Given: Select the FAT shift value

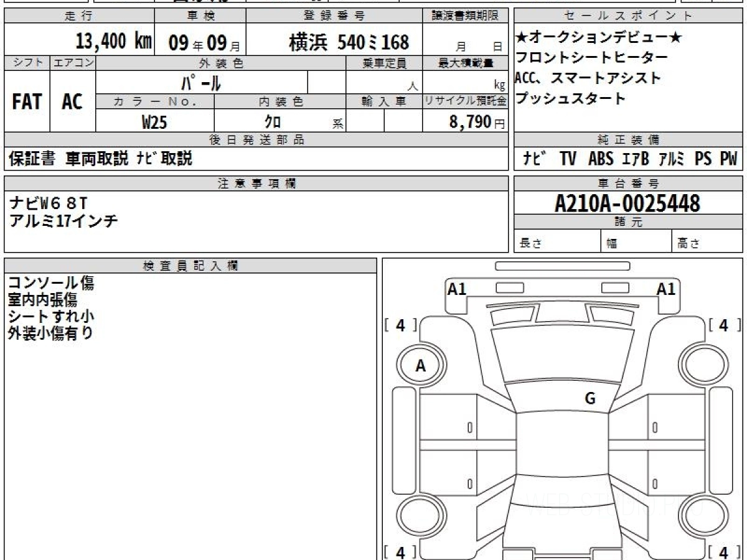Looking at the screenshot, I should pyautogui.click(x=27, y=101).
